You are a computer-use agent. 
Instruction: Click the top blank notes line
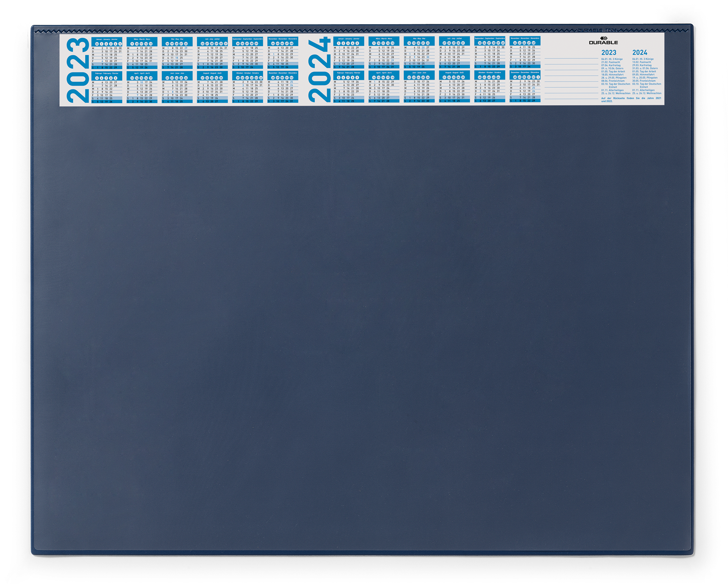(571, 58)
